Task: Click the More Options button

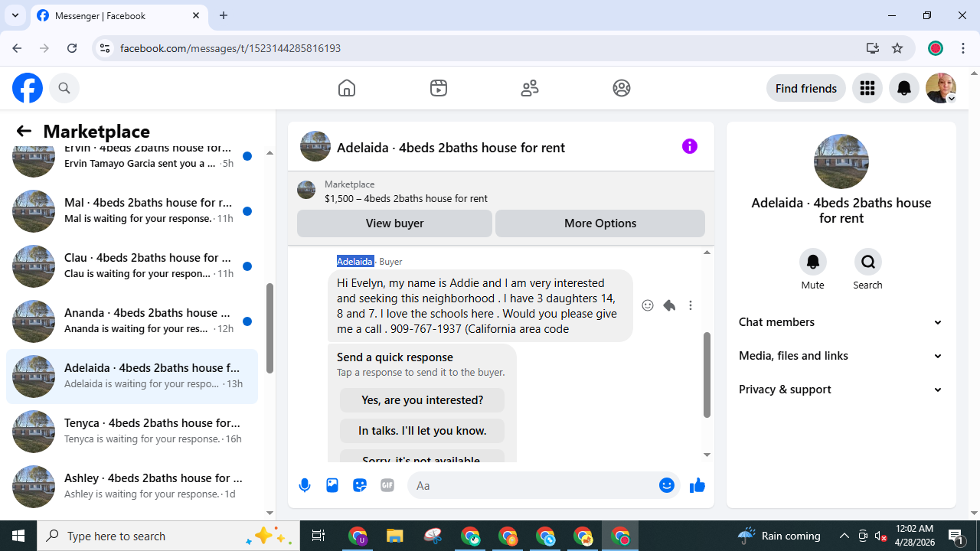Action: click(600, 223)
